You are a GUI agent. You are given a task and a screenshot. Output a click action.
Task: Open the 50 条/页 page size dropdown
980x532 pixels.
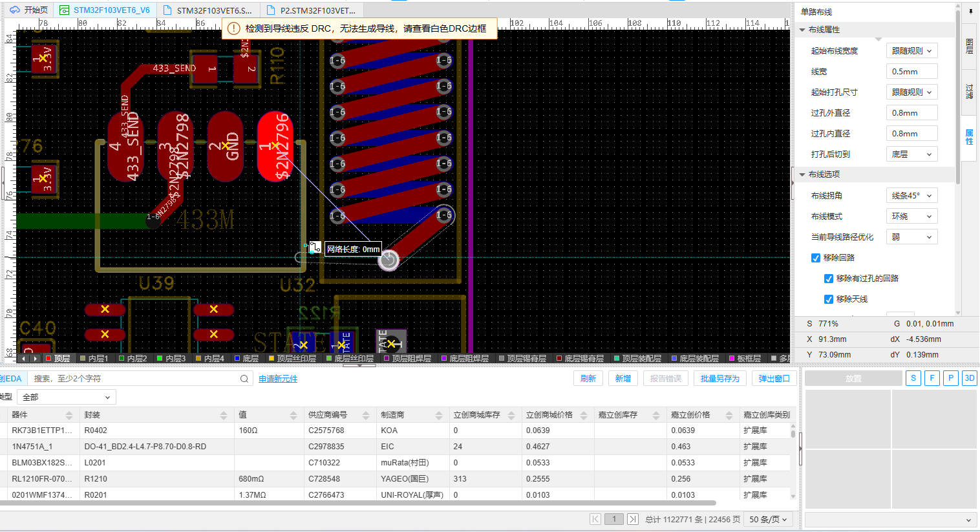coord(768,519)
